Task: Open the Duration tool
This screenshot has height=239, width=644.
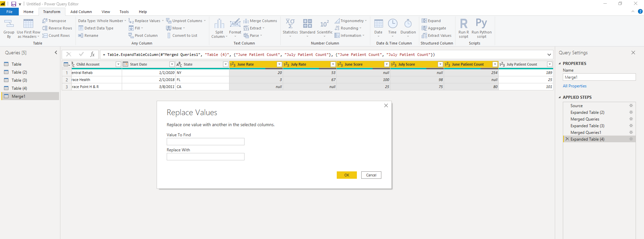Action: [408, 28]
